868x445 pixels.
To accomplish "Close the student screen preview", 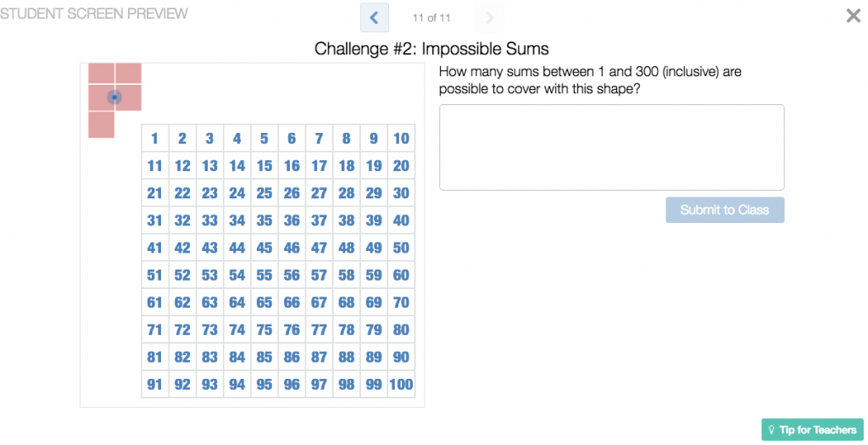I will (x=853, y=15).
